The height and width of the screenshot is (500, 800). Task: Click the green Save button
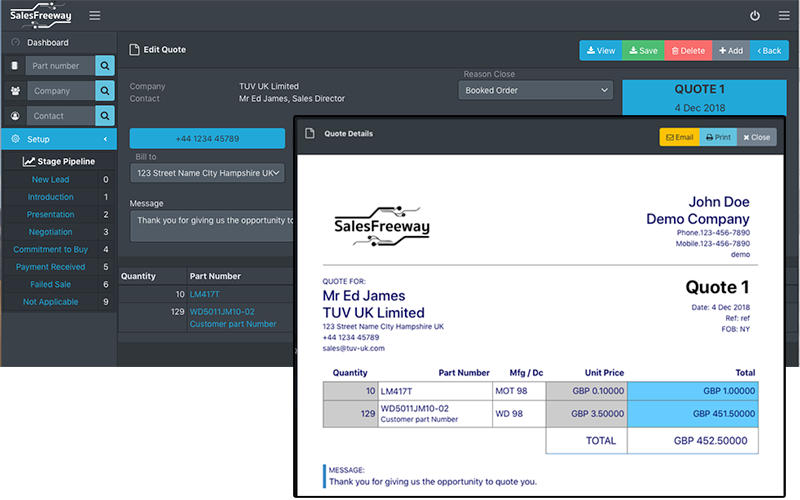tap(643, 51)
